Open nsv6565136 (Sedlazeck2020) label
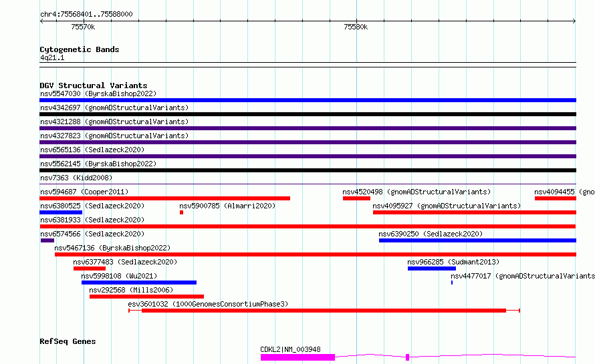The image size is (595, 364). (x=92, y=150)
